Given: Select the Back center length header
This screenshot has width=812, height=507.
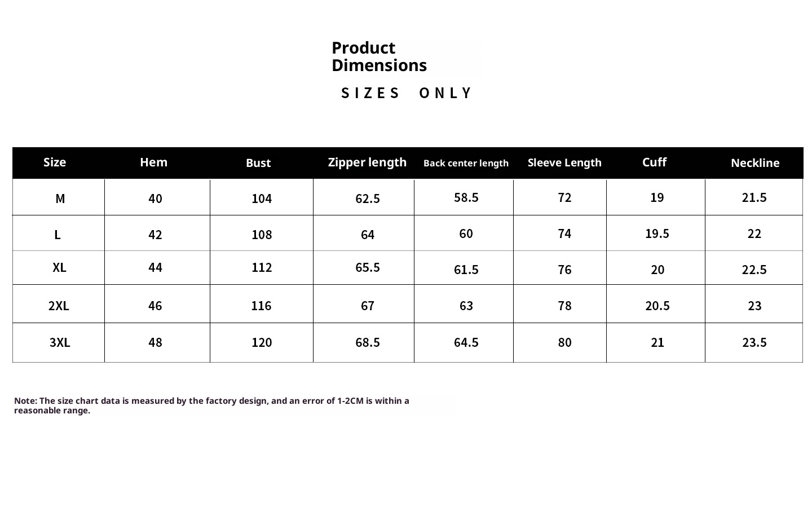Looking at the screenshot, I should point(466,163).
